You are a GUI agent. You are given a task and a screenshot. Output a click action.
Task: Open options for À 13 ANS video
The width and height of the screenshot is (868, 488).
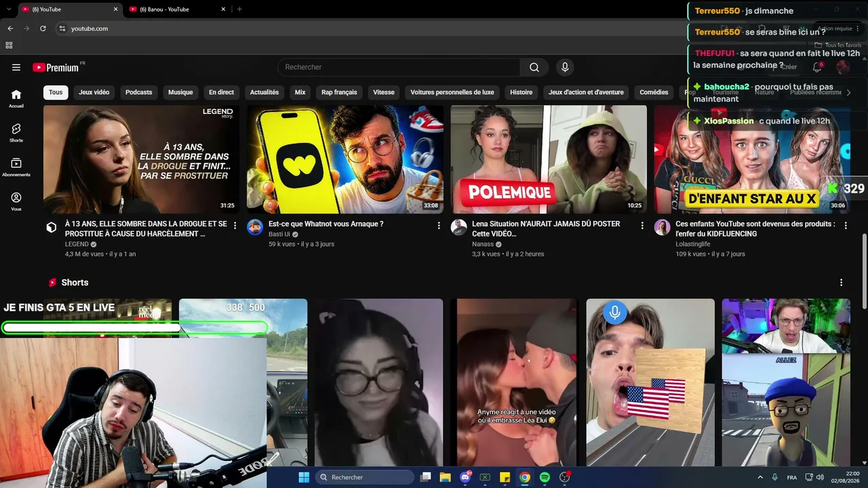[235, 225]
